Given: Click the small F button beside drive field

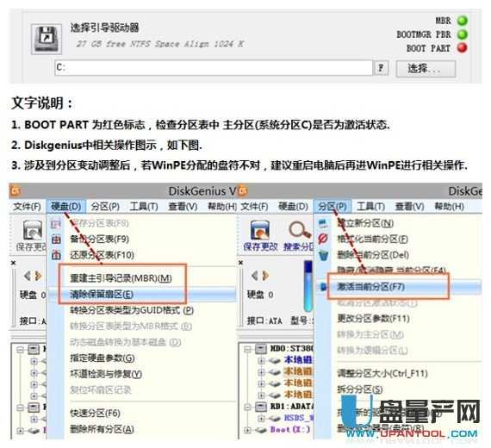Looking at the screenshot, I should pyautogui.click(x=381, y=68).
